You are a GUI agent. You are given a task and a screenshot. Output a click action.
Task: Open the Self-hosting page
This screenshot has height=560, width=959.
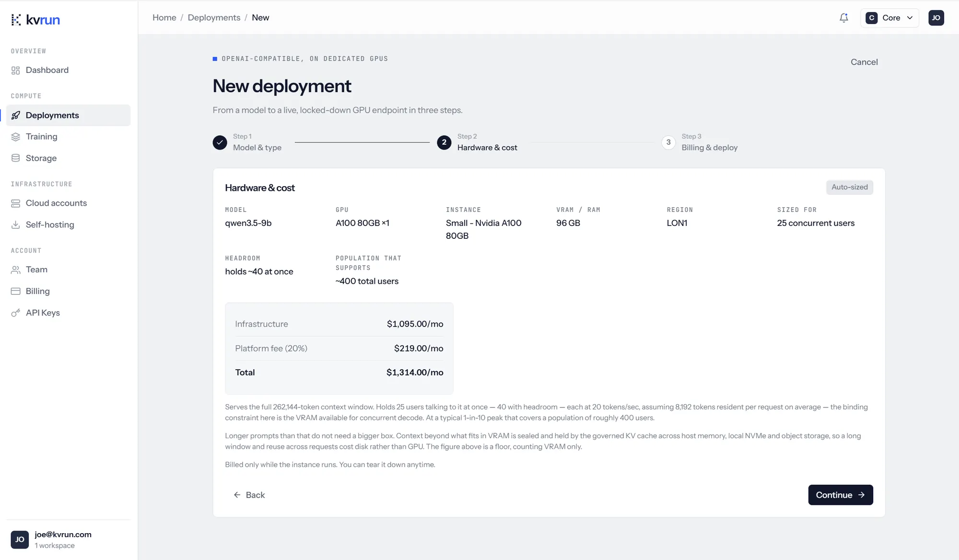[68, 225]
